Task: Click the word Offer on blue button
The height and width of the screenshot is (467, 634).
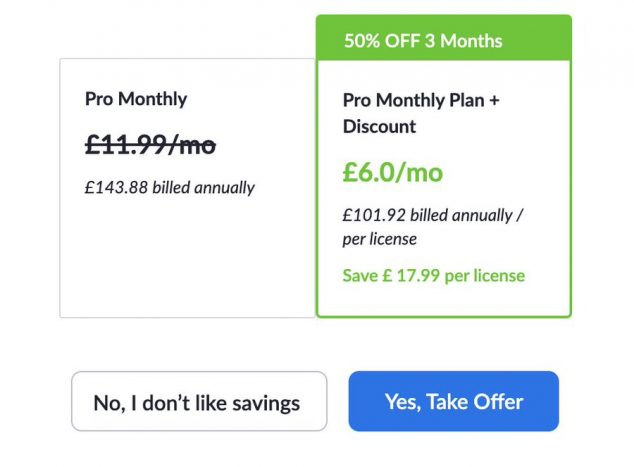Action: click(497, 402)
